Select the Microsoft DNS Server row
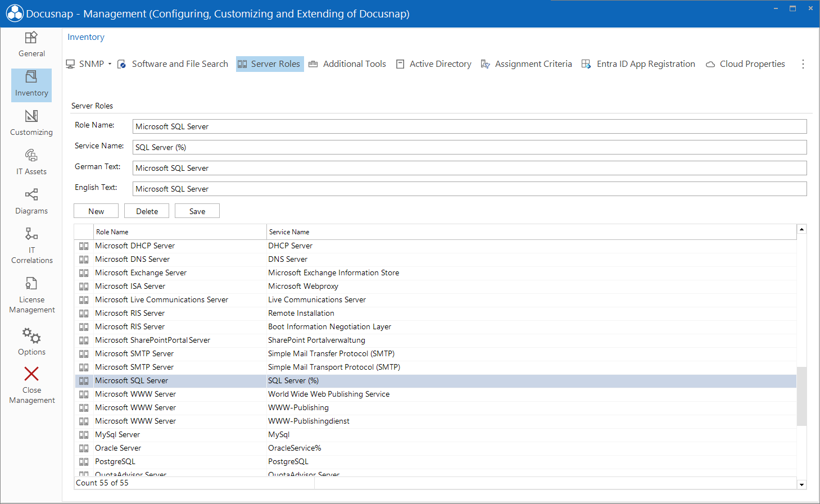 tap(436, 260)
